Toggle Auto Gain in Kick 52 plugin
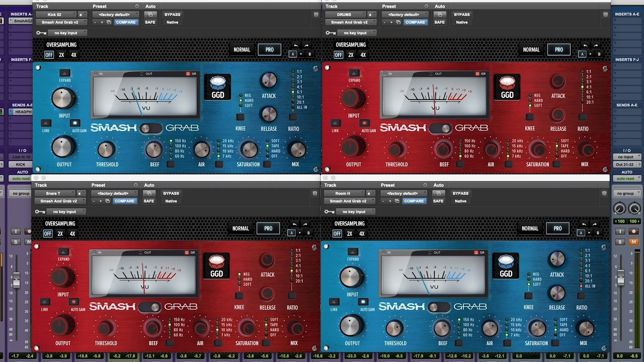 pos(75,123)
